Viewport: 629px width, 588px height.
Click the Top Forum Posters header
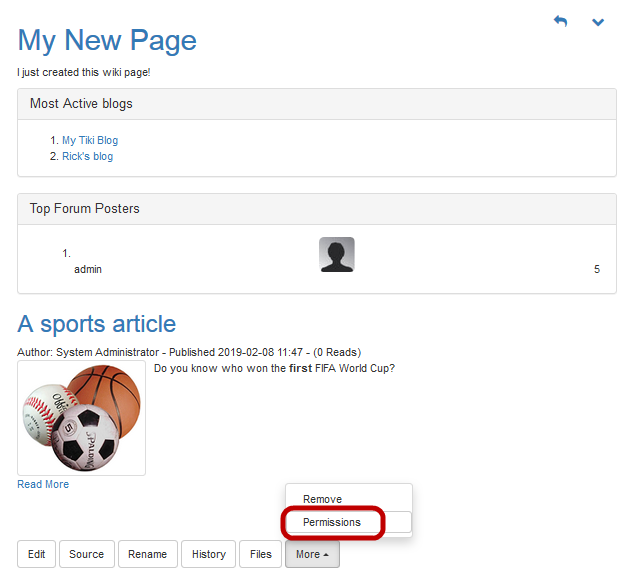tap(84, 209)
